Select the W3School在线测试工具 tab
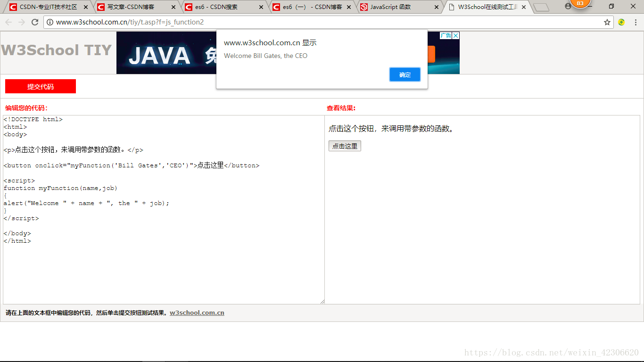Image resolution: width=644 pixels, height=362 pixels. click(x=487, y=7)
